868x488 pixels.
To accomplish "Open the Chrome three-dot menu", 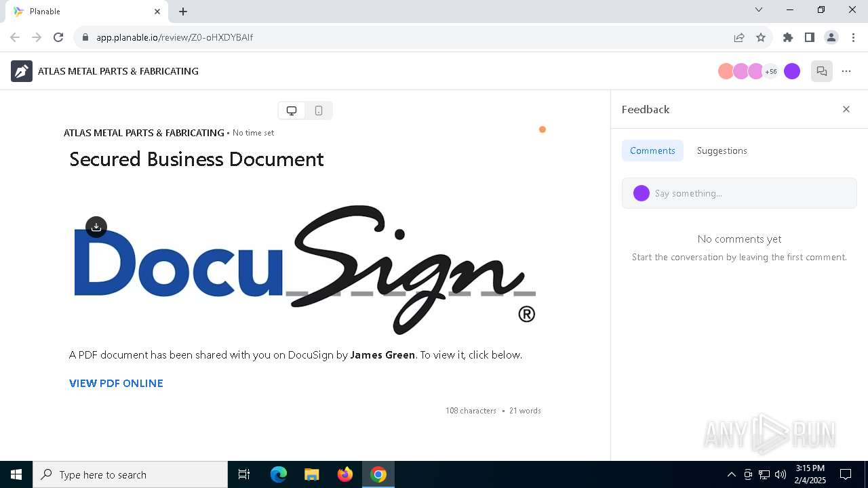I will click(x=853, y=37).
